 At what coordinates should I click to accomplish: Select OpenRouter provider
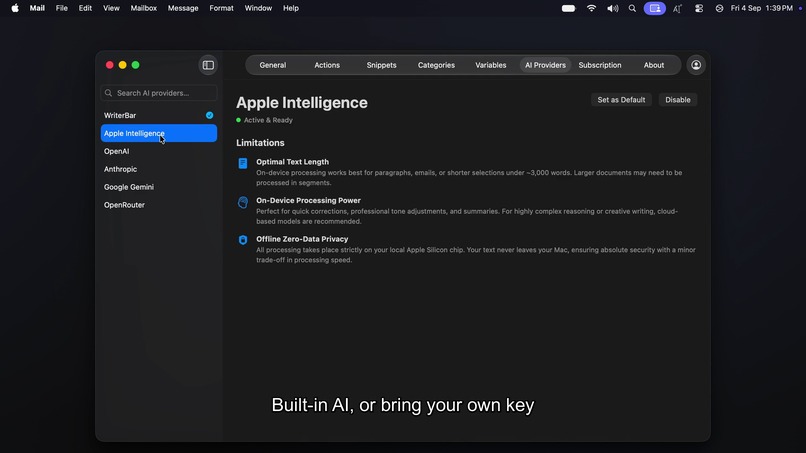[x=159, y=205]
